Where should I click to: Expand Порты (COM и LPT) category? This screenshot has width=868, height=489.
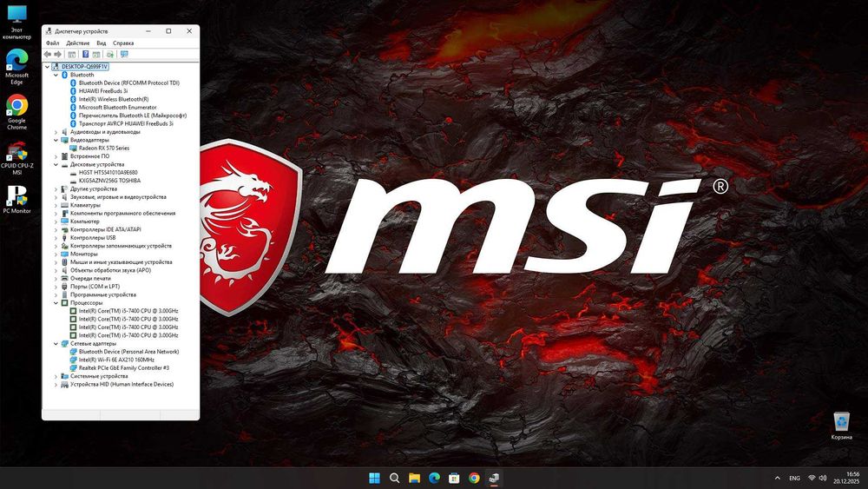(56, 287)
